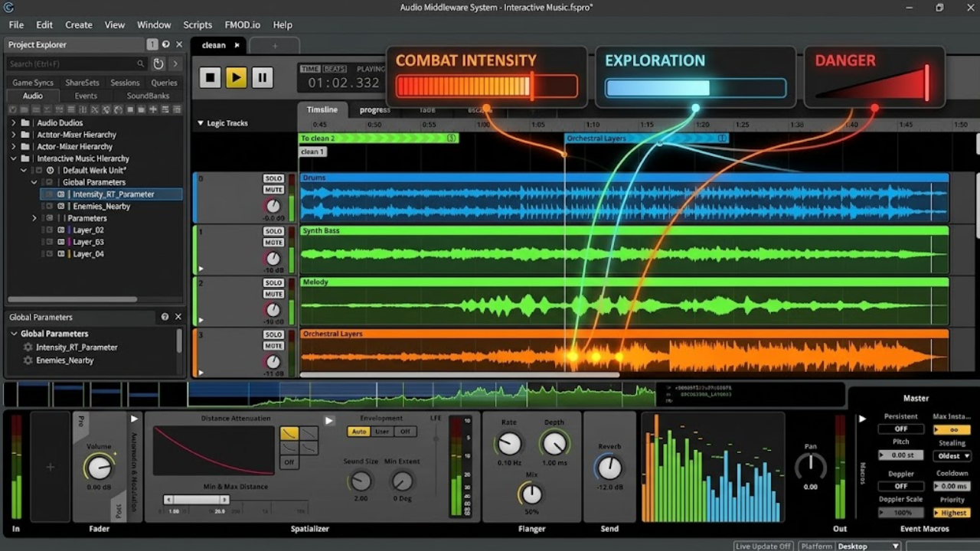Expand the Audio Dudios folder

[13, 122]
